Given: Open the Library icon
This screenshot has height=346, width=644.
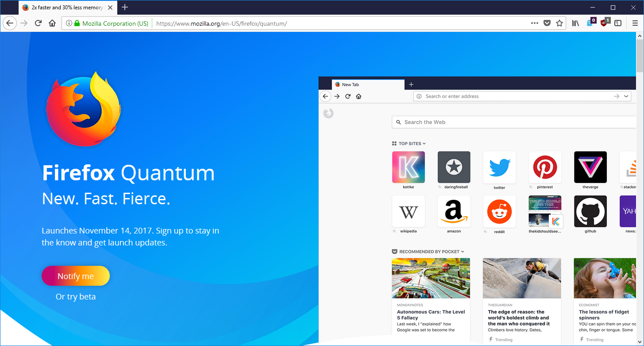Looking at the screenshot, I should tap(575, 23).
